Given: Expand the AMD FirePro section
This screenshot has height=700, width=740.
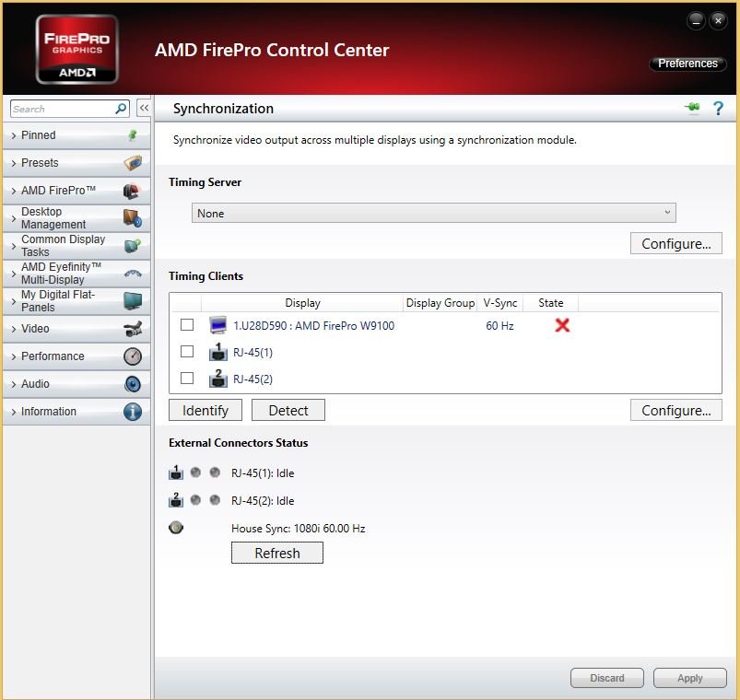Looking at the screenshot, I should click(x=76, y=191).
